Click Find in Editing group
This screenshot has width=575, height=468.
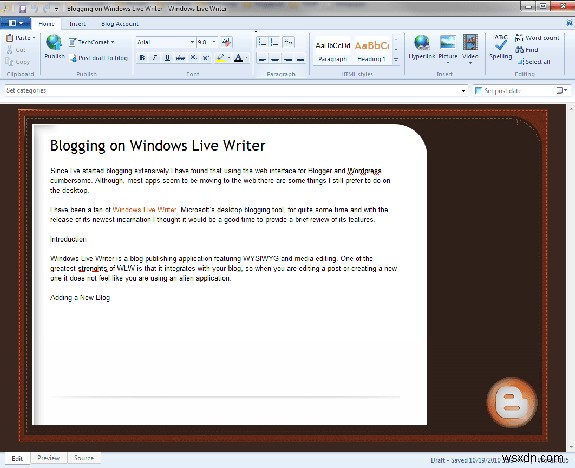pos(527,50)
